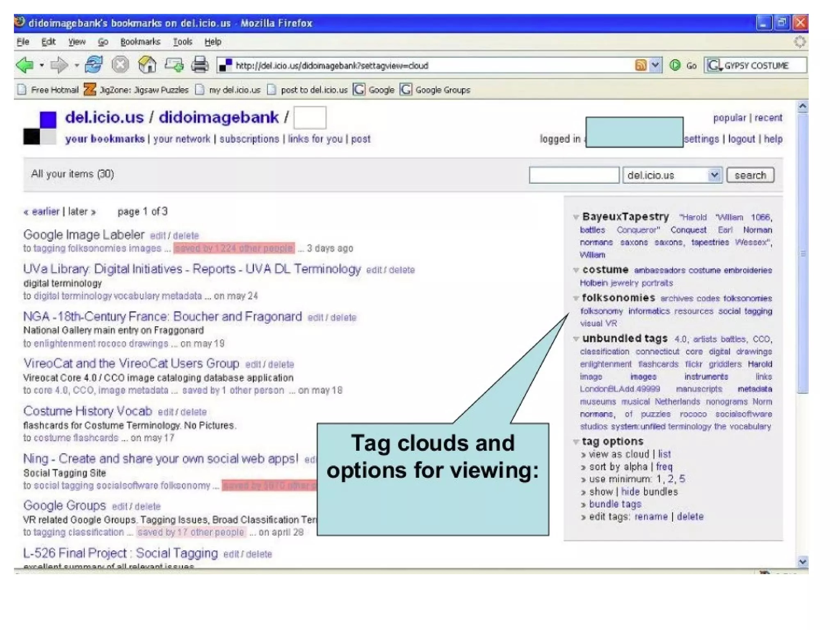Collapse the tag options section
This screenshot has height=630, width=840.
(x=576, y=442)
